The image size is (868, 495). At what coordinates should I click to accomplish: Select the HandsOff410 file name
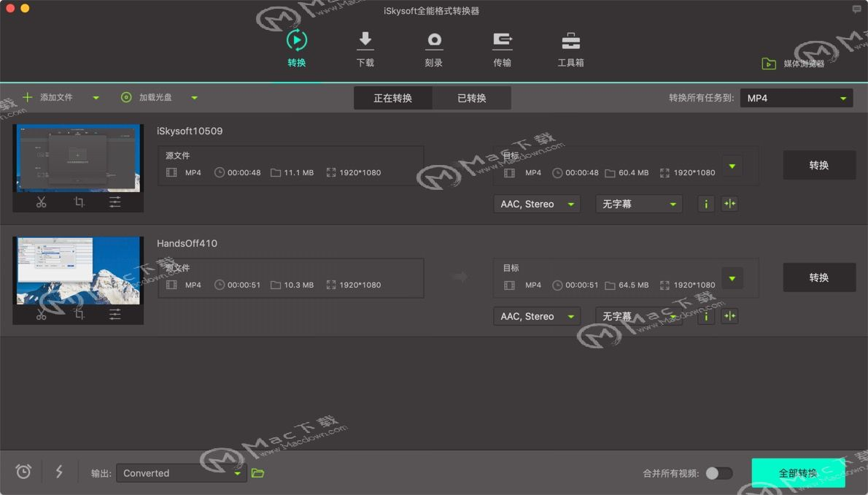187,243
